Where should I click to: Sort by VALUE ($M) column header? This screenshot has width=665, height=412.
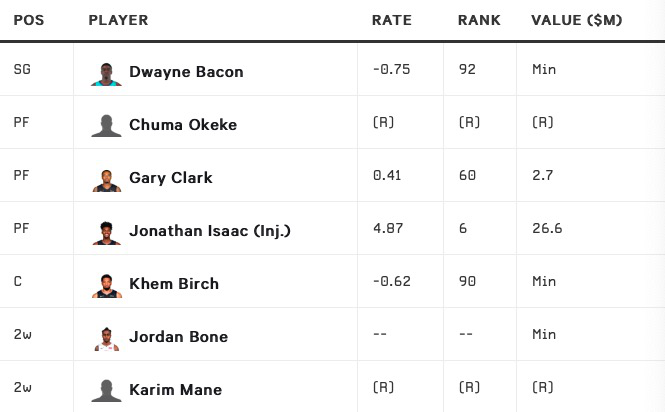[x=574, y=20]
